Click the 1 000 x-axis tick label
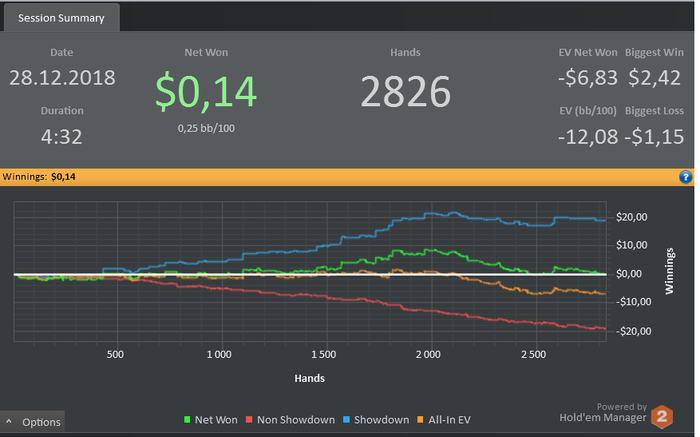Viewport: 700px width, 437px height. click(219, 355)
